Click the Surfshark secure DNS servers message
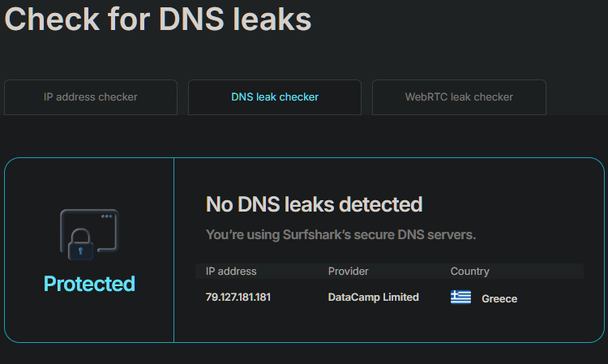 (x=340, y=234)
